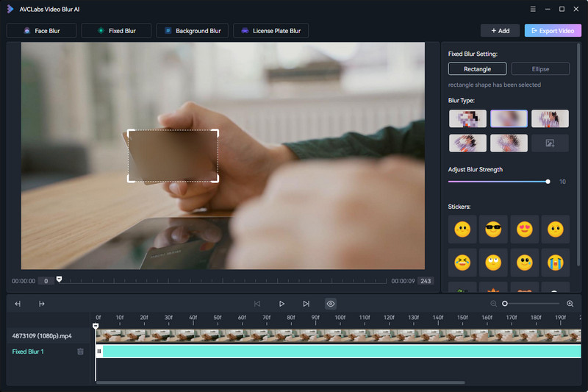Zoom in the timeline

pos(570,304)
